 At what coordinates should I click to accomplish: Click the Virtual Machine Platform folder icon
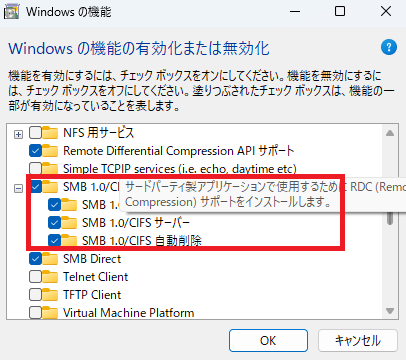pyautogui.click(x=50, y=313)
